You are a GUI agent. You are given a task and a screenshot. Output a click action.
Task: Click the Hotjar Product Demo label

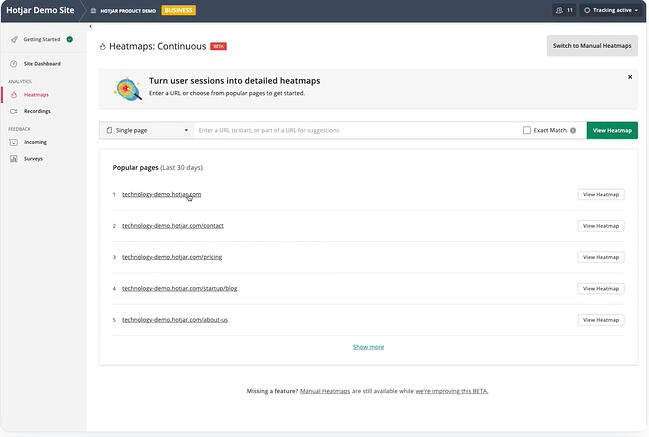[128, 11]
